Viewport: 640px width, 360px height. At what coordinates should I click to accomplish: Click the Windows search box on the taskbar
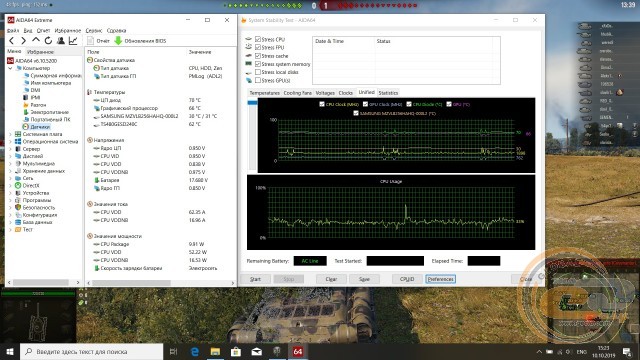point(91,351)
